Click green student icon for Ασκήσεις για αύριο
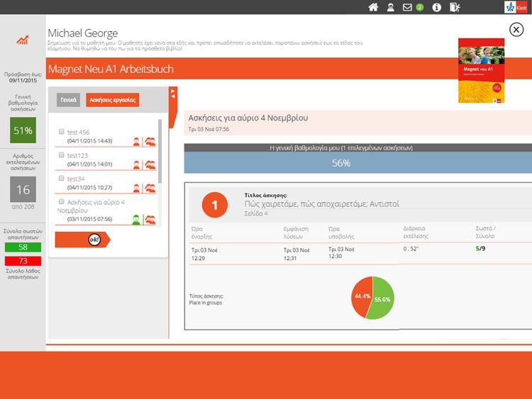Screen dimensions: 532x399 pos(136,220)
